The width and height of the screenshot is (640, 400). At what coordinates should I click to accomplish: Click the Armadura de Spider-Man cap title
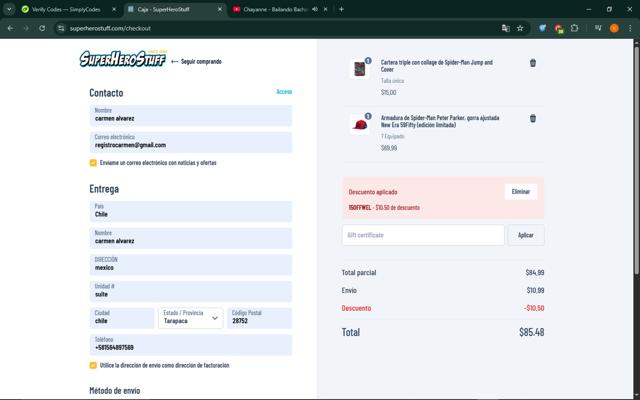coord(440,121)
